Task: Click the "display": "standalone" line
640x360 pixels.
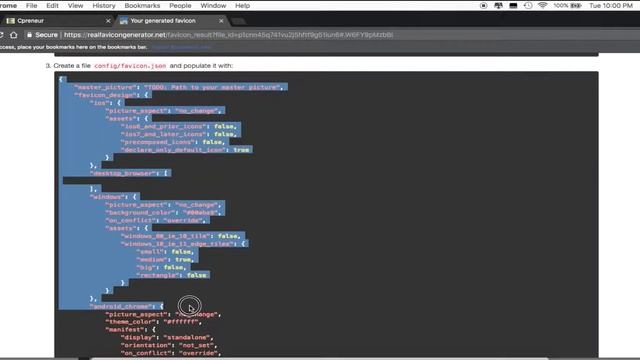Action: pos(167,338)
